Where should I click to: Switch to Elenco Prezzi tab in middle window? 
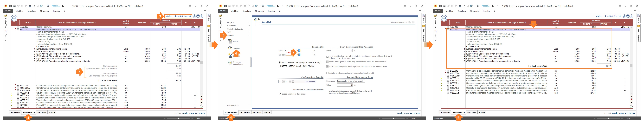(245, 113)
